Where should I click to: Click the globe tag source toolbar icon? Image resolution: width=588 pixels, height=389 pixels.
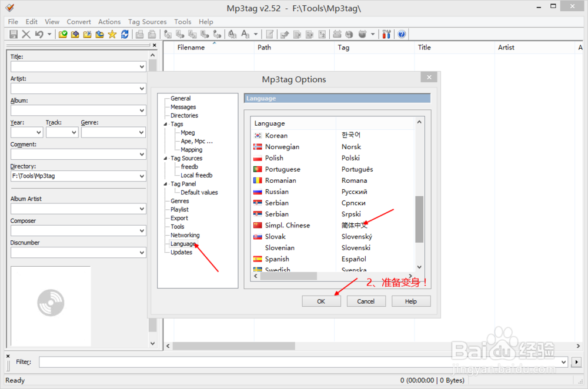click(349, 34)
